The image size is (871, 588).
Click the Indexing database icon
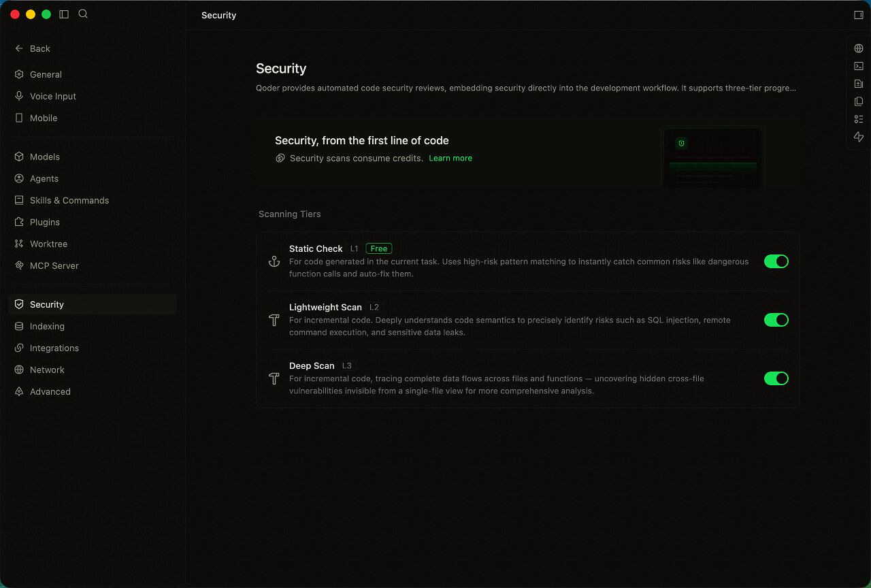tap(19, 326)
